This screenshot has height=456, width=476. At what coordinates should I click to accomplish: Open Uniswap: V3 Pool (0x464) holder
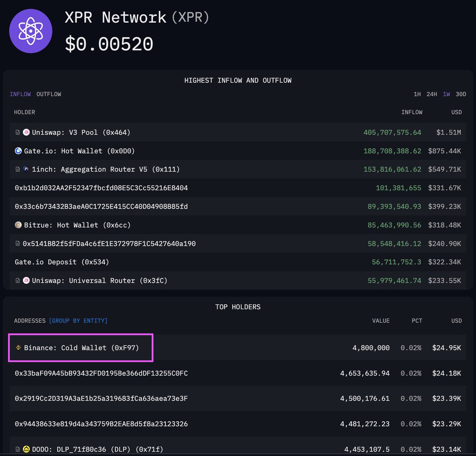[81, 132]
